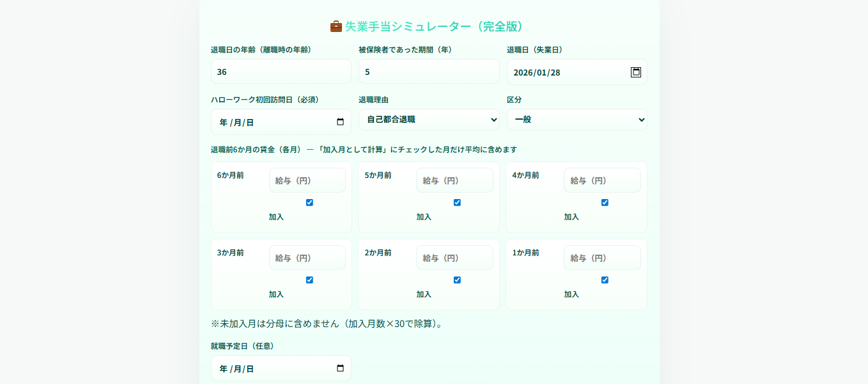This screenshot has height=384, width=868.
Task: Toggle the 加入 checkbox for 5か月前
Action: pos(456,202)
